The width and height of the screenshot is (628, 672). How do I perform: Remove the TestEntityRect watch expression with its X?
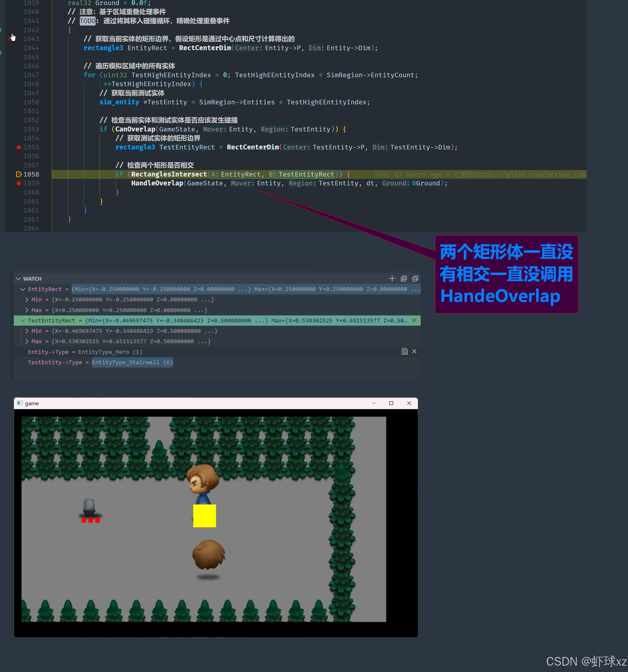[414, 320]
